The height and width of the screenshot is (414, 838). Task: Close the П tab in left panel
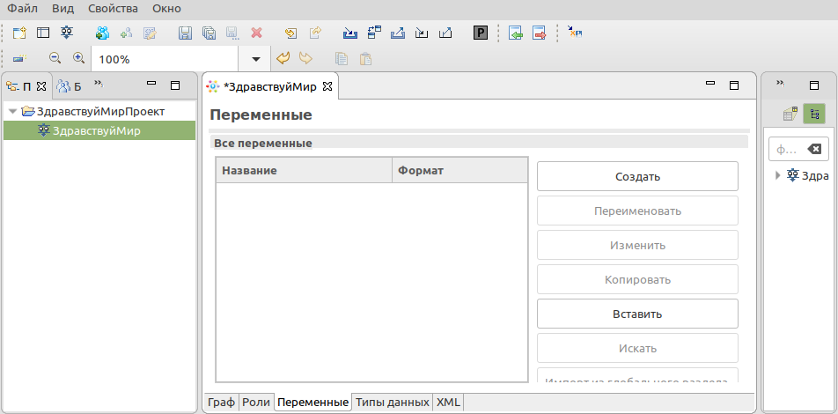pyautogui.click(x=41, y=86)
